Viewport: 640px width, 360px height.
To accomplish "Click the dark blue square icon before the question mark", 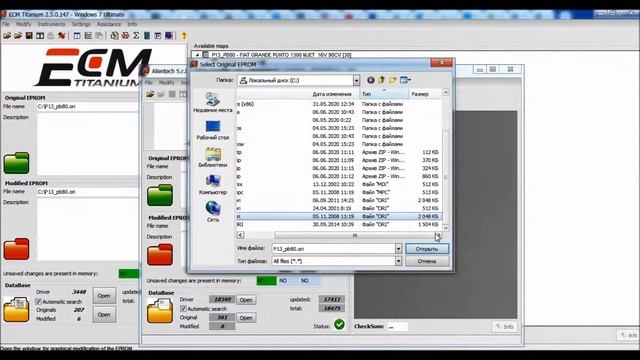I will (x=169, y=36).
